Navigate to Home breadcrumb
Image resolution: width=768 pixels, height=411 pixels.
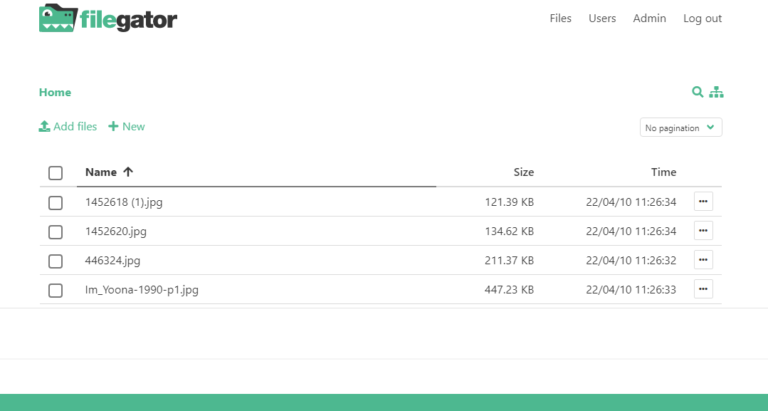click(x=55, y=92)
